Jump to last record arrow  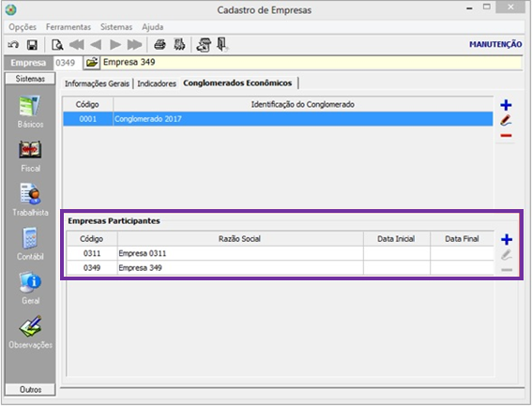click(135, 44)
